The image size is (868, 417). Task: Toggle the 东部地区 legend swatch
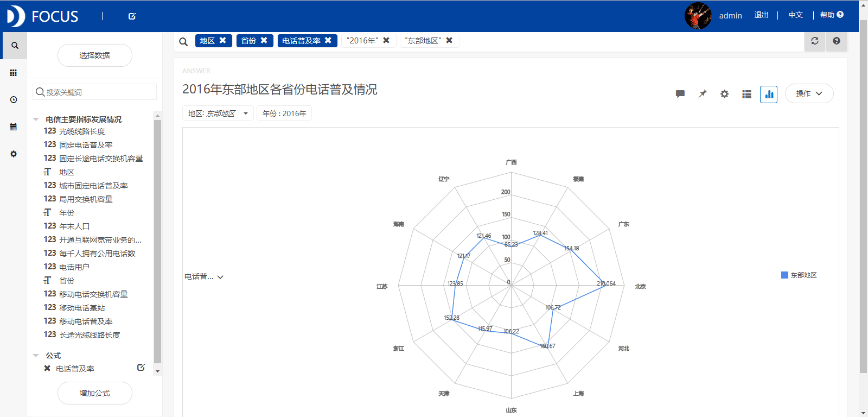click(x=784, y=275)
